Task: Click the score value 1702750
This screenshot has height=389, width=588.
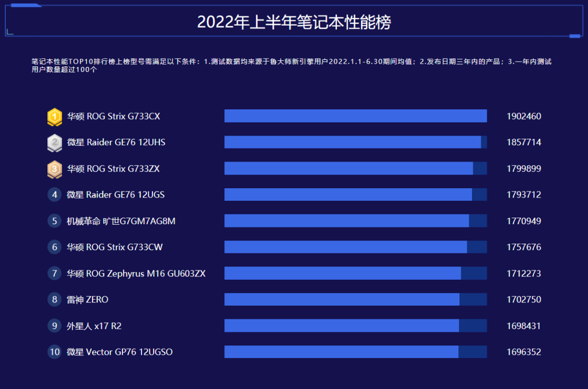Action: click(524, 300)
